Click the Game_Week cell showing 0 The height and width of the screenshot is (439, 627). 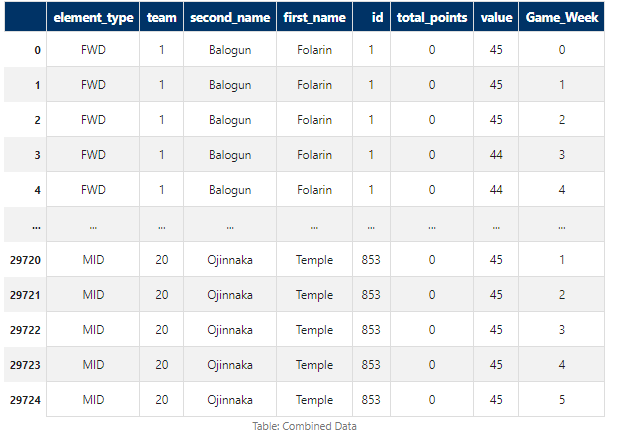[561, 50]
